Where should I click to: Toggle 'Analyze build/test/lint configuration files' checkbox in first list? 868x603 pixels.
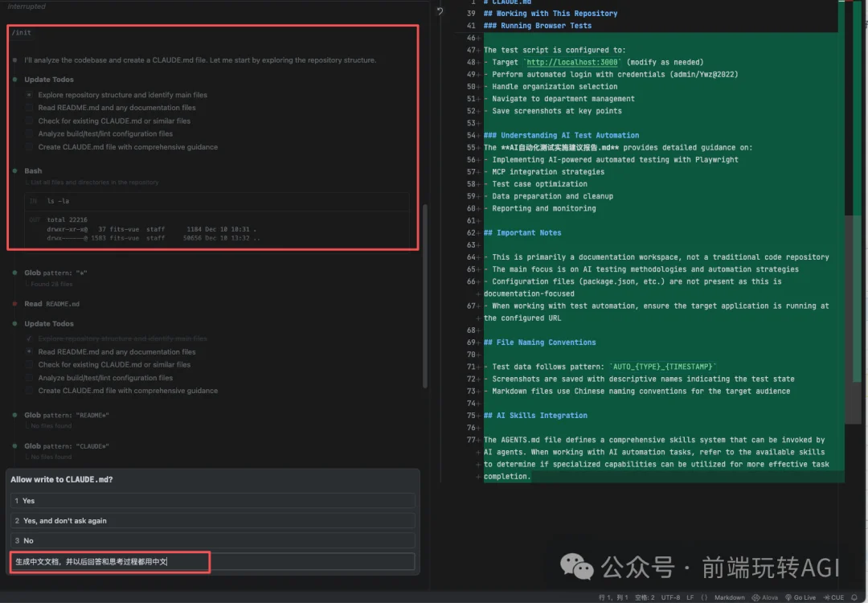pyautogui.click(x=30, y=134)
